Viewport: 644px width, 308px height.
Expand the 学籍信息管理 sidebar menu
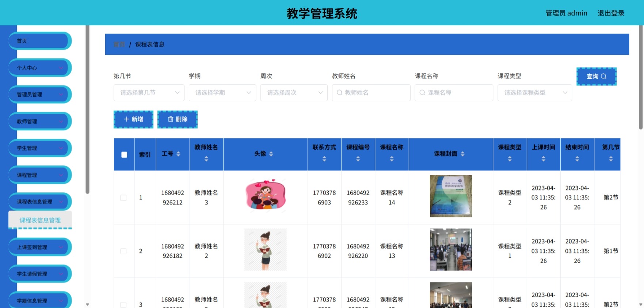[x=40, y=300]
